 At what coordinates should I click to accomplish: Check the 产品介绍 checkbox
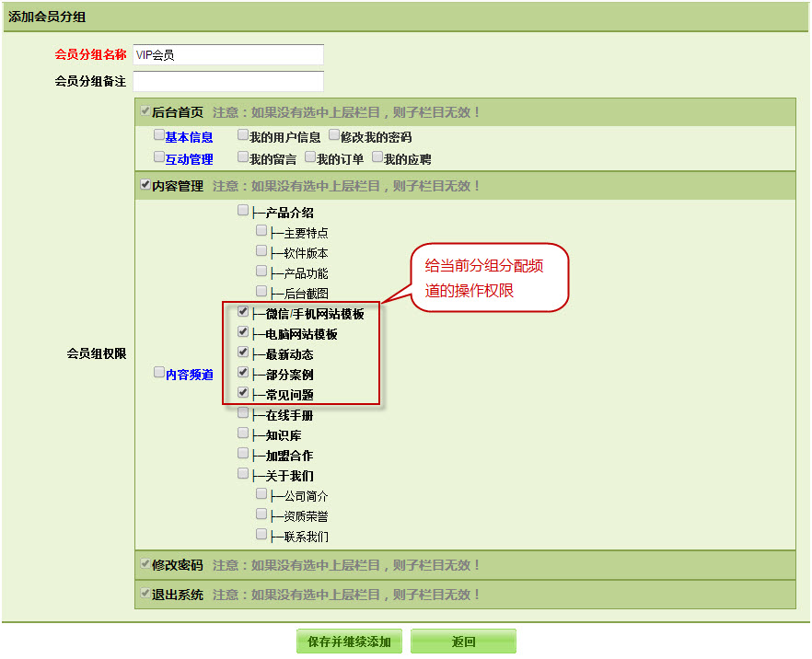pos(243,210)
